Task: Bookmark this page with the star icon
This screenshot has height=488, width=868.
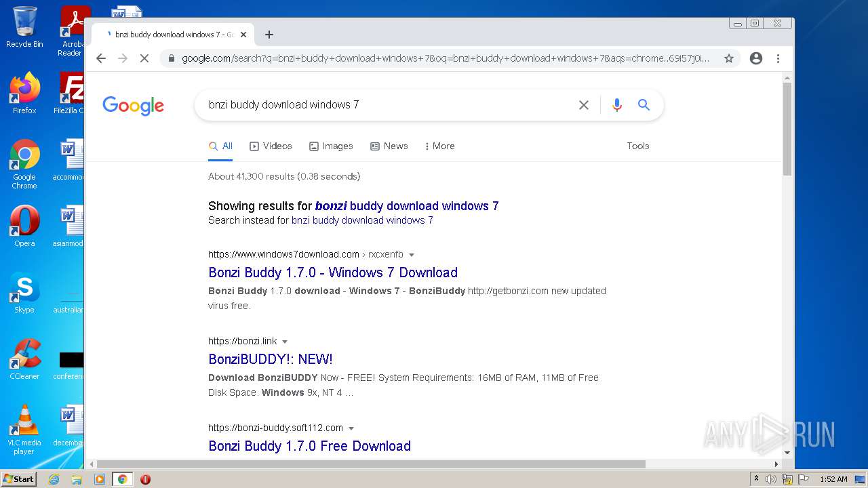Action: click(729, 58)
